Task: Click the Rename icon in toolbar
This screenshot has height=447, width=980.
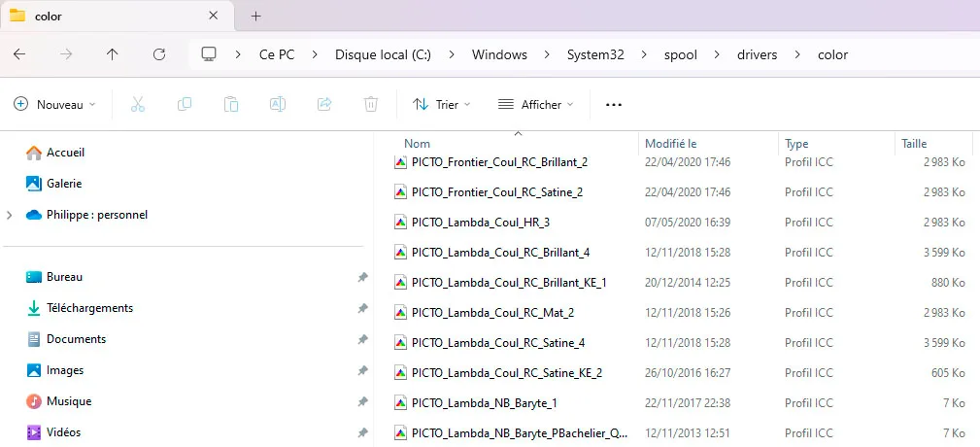Action: coord(278,104)
